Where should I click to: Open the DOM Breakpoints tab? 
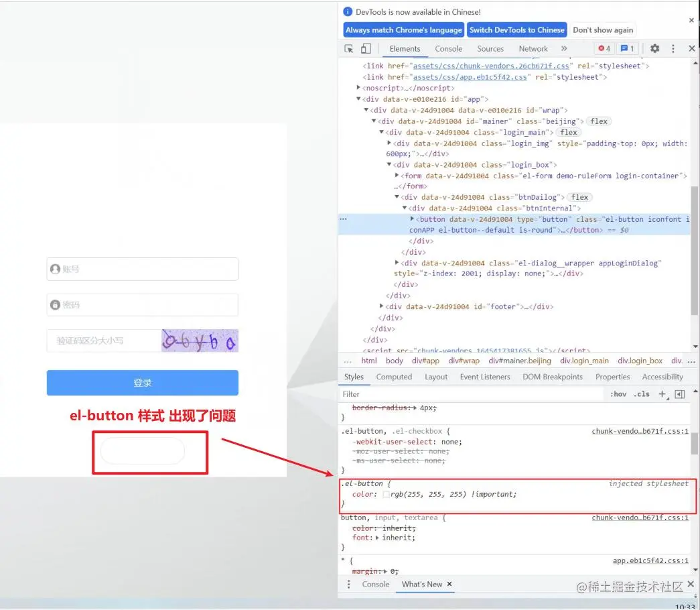tap(552, 377)
